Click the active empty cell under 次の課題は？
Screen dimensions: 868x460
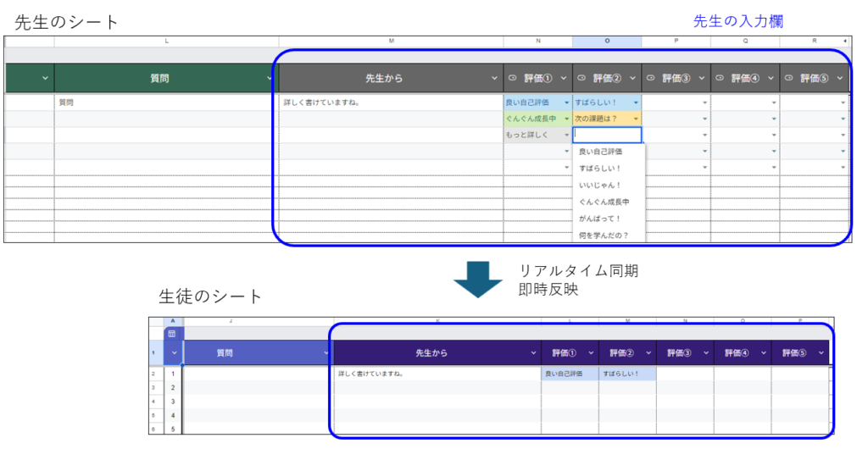coord(607,135)
